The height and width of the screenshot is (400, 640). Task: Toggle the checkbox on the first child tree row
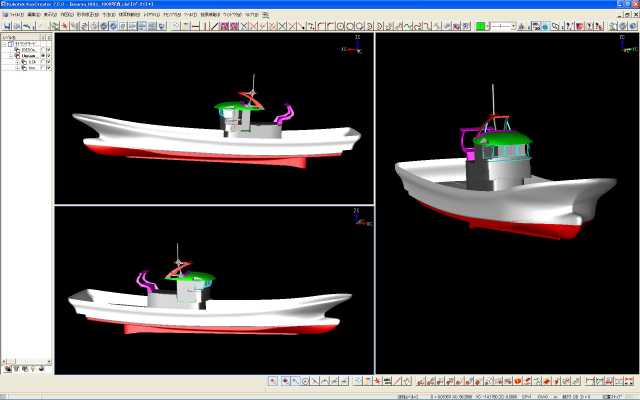coord(47,50)
